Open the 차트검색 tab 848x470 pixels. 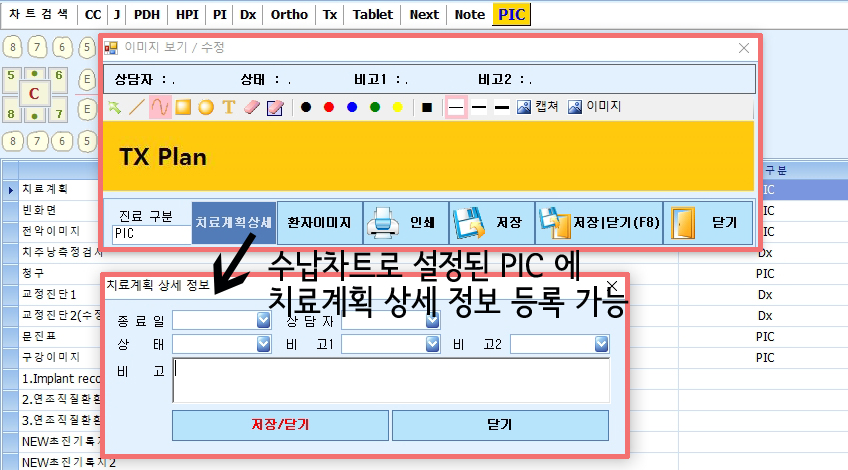point(39,15)
